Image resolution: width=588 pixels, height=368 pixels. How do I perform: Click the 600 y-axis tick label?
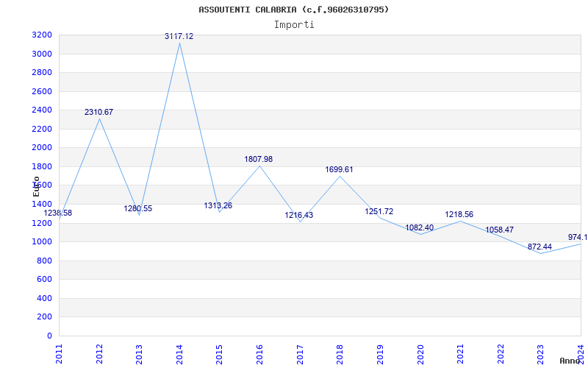coord(44,280)
